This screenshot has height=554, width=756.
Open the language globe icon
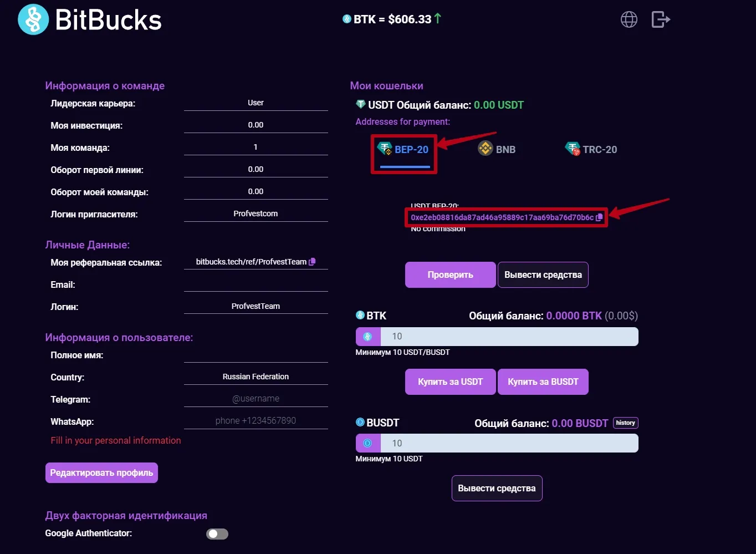tap(629, 19)
